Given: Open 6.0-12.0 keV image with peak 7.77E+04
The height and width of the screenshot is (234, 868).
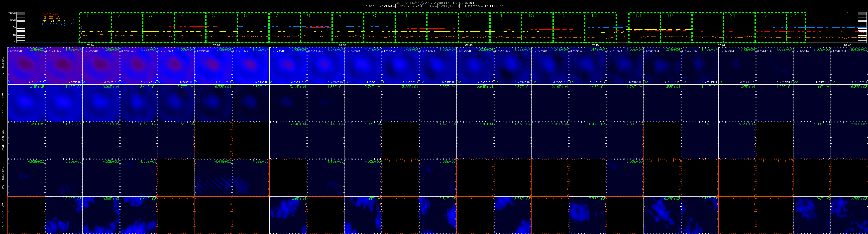Looking at the screenshot, I should [176, 103].
